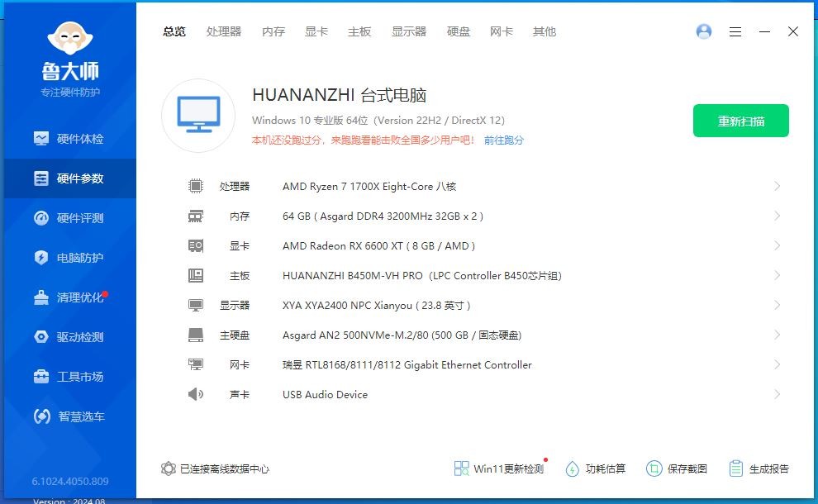The width and height of the screenshot is (818, 504).
Task: Click the desktop computer monitor icon
Action: 198,116
